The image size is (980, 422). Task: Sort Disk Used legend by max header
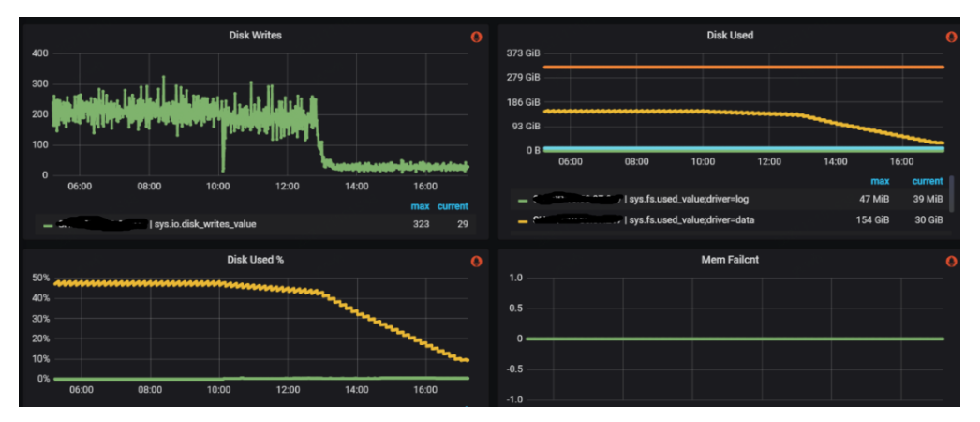tap(880, 181)
